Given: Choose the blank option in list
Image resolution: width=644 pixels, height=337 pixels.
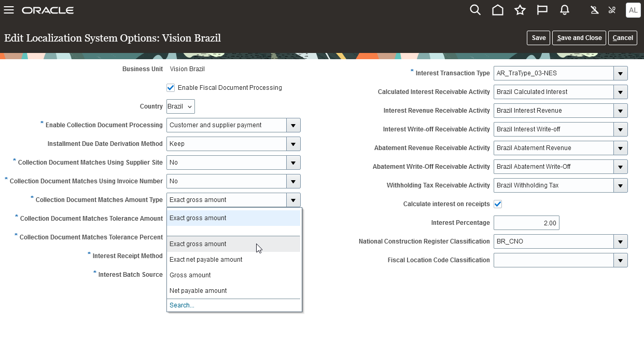Looking at the screenshot, I should pos(234,231).
